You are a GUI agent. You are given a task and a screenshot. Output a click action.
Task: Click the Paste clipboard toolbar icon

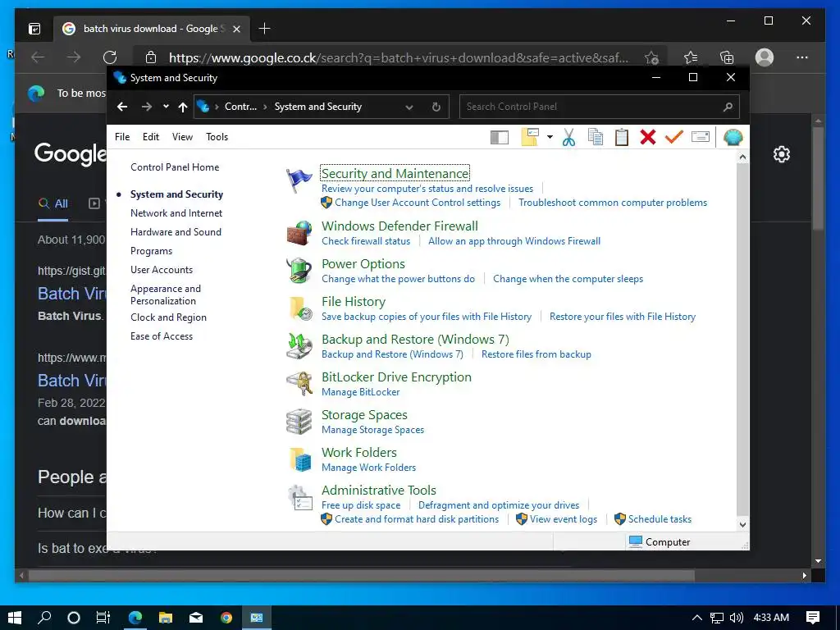pyautogui.click(x=622, y=138)
